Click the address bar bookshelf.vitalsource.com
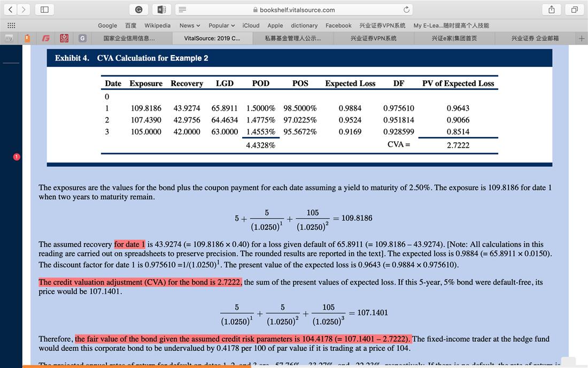 point(294,10)
